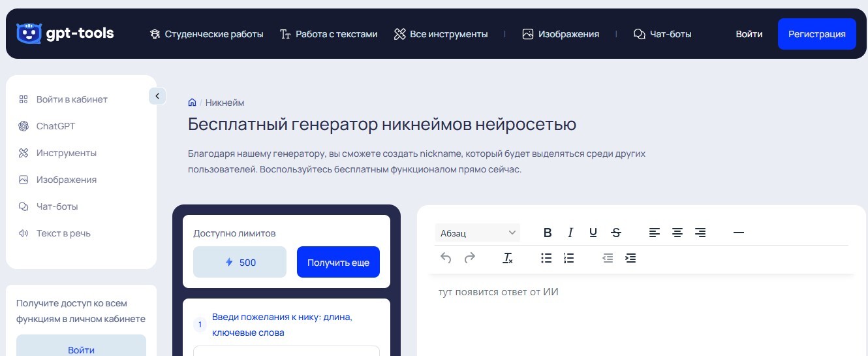Toggle underline formatting
The height and width of the screenshot is (356, 868).
coord(593,233)
